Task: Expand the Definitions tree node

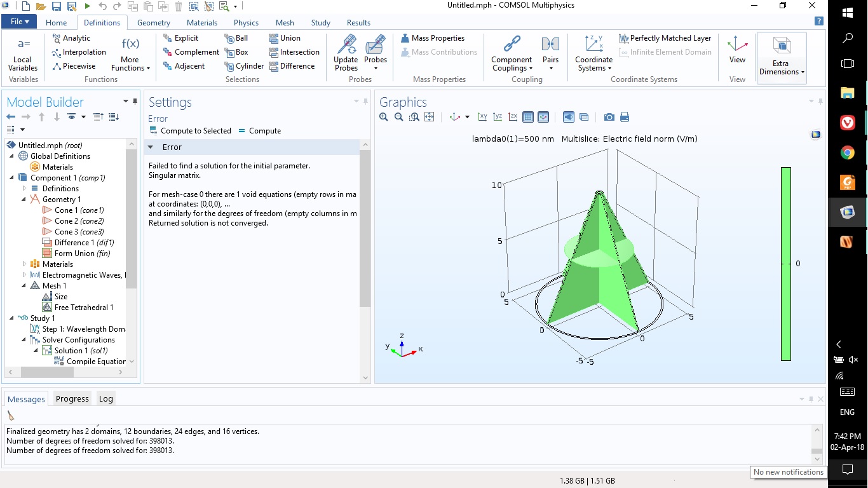Action: click(25, 189)
